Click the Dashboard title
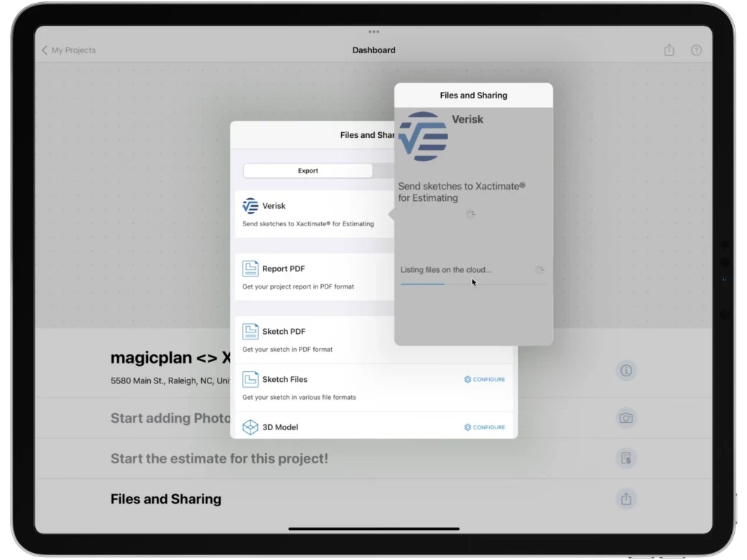The image size is (747, 560). pyautogui.click(x=374, y=50)
